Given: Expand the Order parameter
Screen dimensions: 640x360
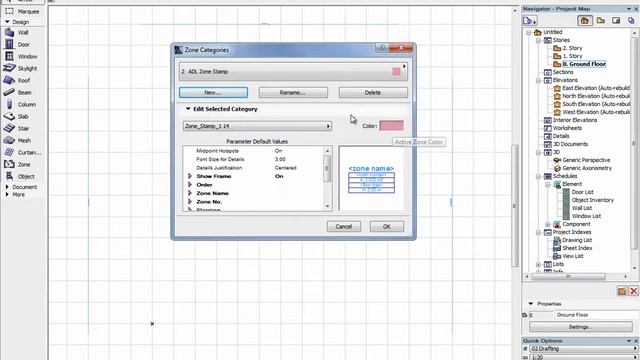Looking at the screenshot, I should coord(190,185).
